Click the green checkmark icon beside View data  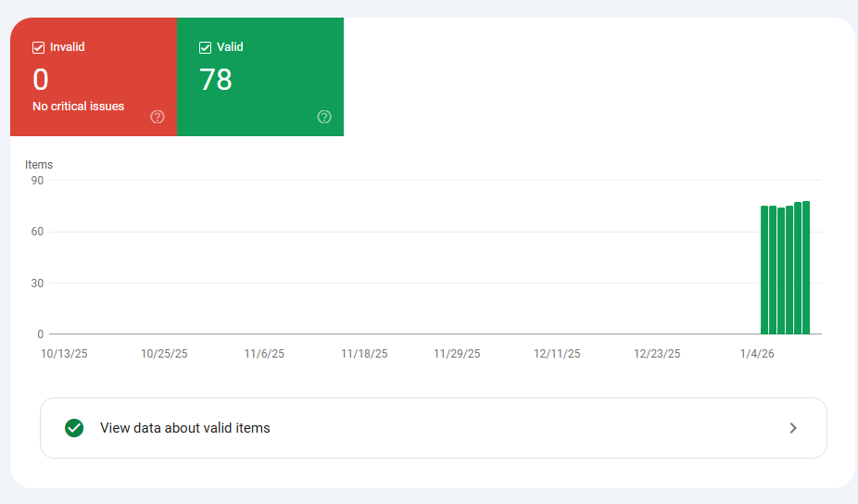(x=74, y=428)
